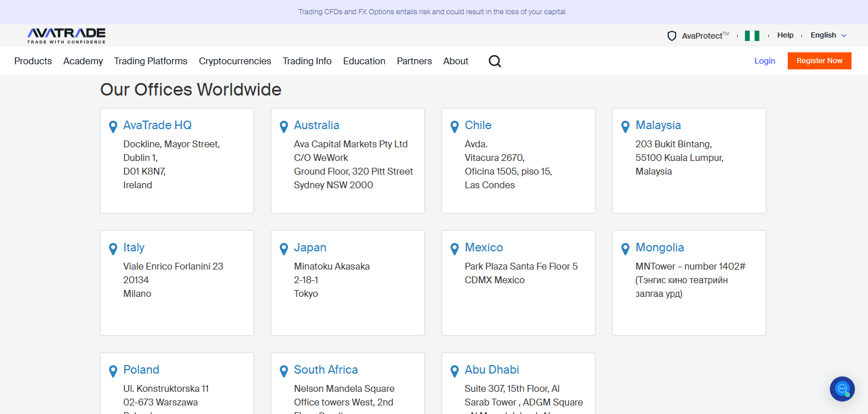The width and height of the screenshot is (868, 414).
Task: Open the Partners menu
Action: [414, 61]
